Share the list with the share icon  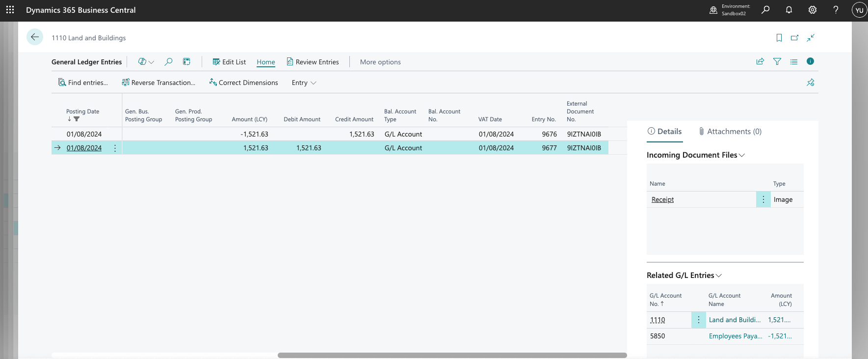point(760,61)
